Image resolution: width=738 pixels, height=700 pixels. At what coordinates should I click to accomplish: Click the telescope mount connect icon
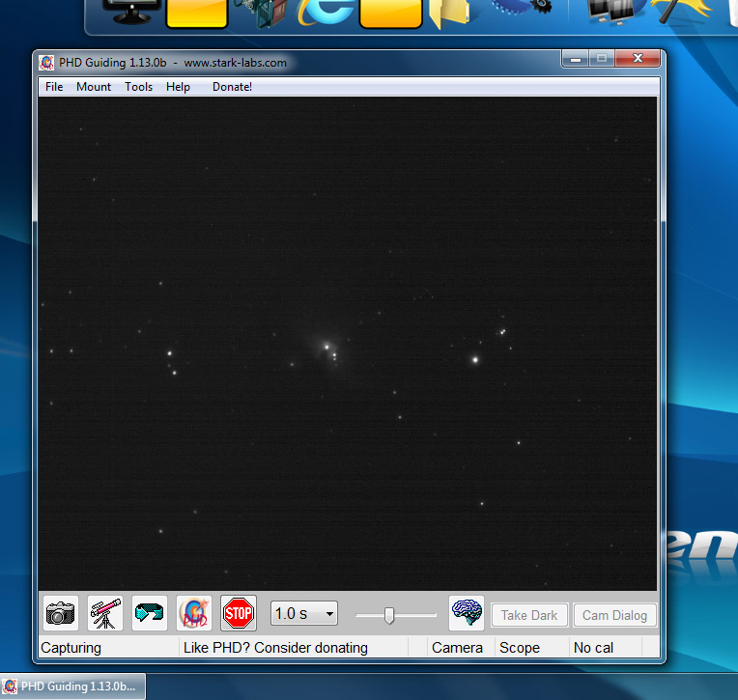coord(104,613)
